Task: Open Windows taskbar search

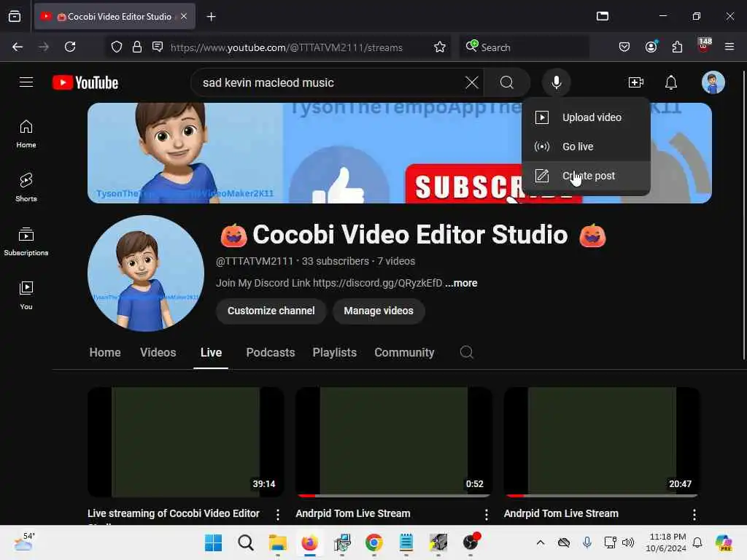Action: (245, 542)
